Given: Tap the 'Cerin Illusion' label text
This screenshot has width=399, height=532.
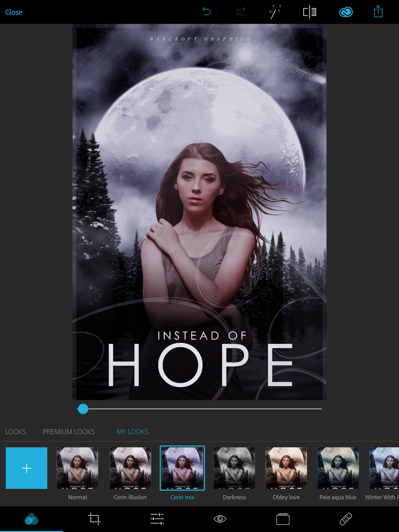Looking at the screenshot, I should click(x=130, y=497).
